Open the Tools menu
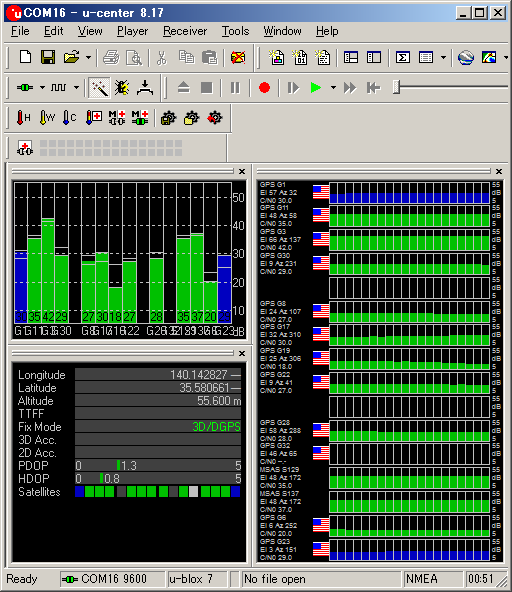 click(x=235, y=31)
